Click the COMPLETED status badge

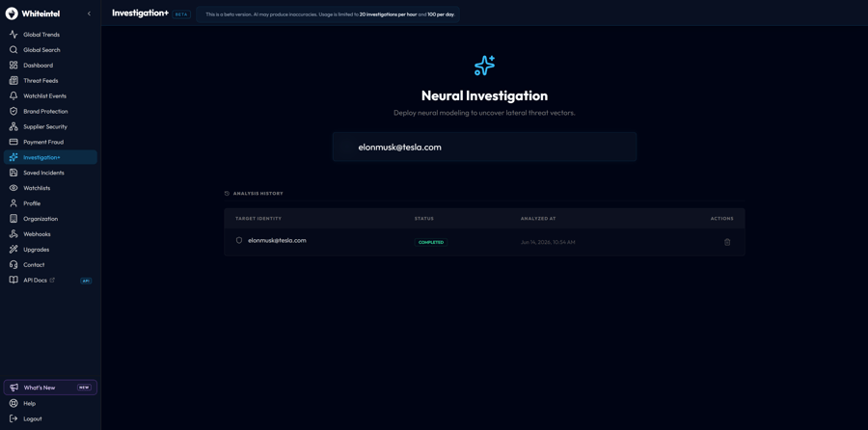pos(431,242)
